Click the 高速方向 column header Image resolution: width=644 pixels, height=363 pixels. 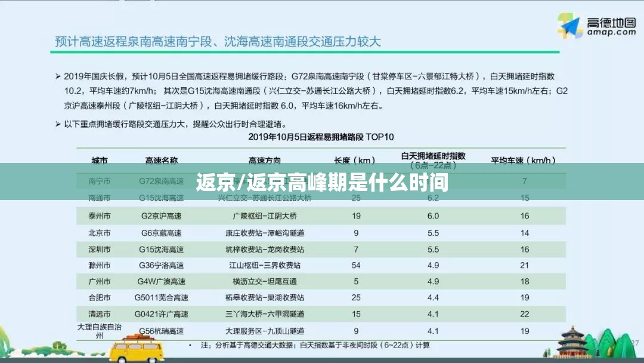[265, 161]
